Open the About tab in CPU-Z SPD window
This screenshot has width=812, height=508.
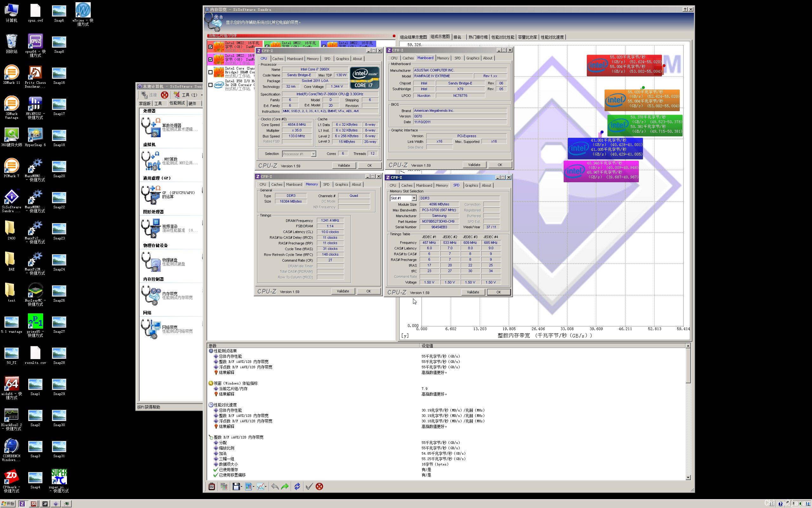point(486,185)
